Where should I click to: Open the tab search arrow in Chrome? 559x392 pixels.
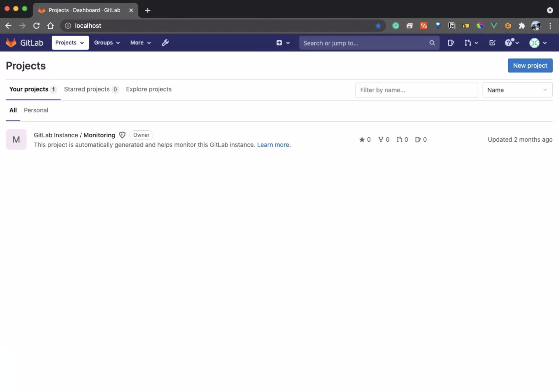pos(550,10)
